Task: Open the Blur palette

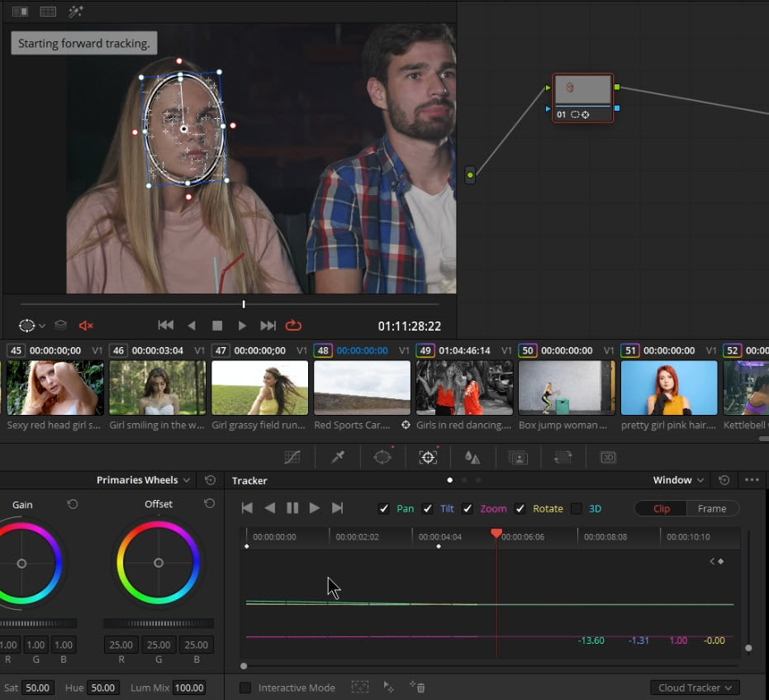Action: pos(472,457)
